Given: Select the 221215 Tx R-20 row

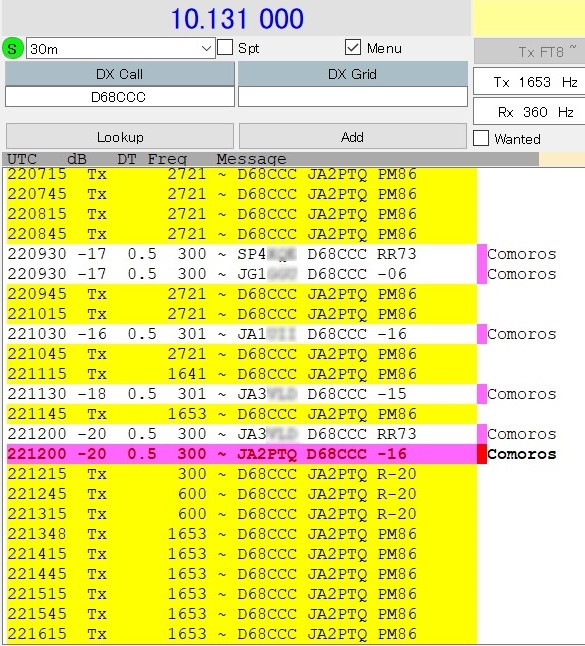Looking at the screenshot, I should [x=242, y=474].
